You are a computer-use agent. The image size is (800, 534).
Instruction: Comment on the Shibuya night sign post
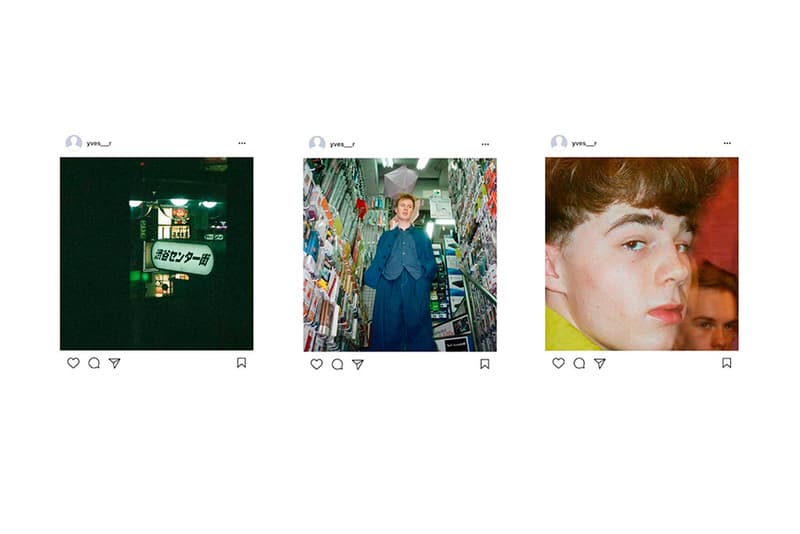(x=94, y=363)
